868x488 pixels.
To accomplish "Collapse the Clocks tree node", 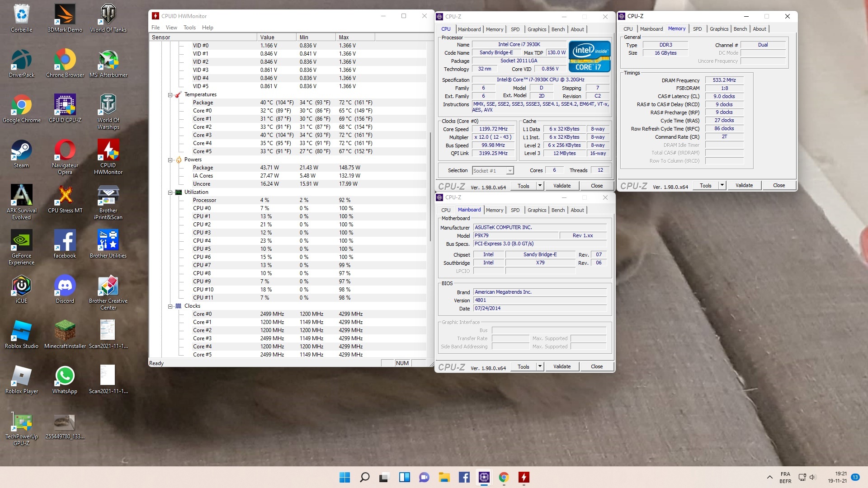I will click(170, 306).
